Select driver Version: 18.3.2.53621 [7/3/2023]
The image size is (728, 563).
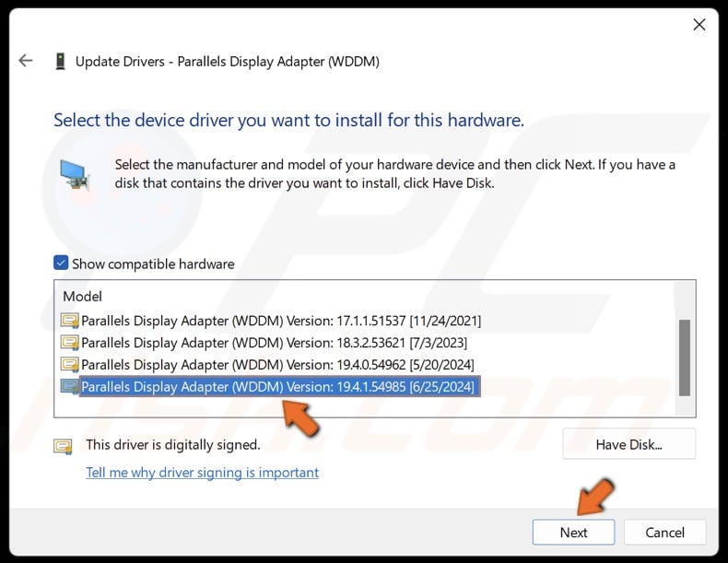click(x=274, y=343)
